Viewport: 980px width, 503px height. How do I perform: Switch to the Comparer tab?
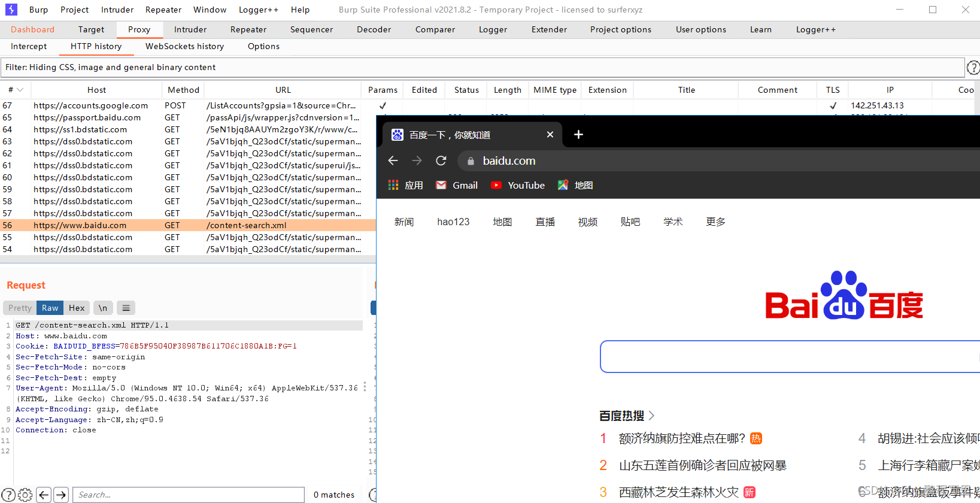[435, 29]
